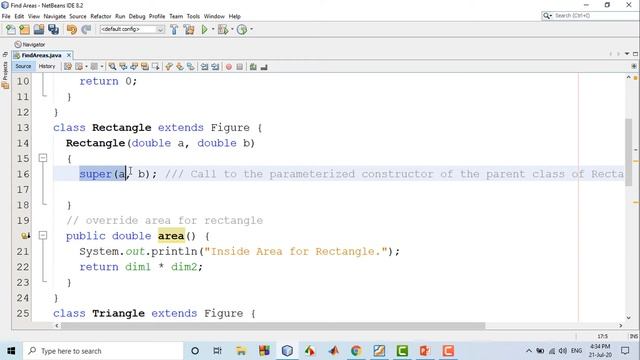Click the New Project toolbar icon
Viewport: 640px width, 360px height.
point(24,29)
